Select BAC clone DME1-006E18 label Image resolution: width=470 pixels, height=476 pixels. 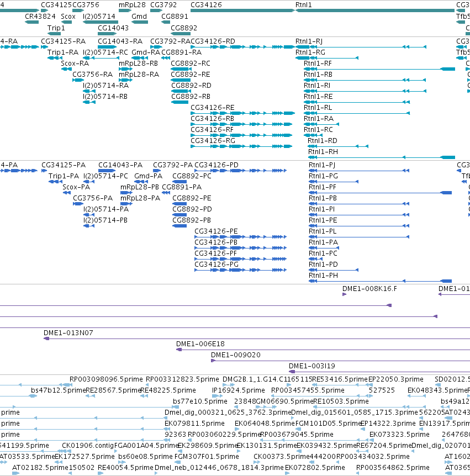click(200, 344)
